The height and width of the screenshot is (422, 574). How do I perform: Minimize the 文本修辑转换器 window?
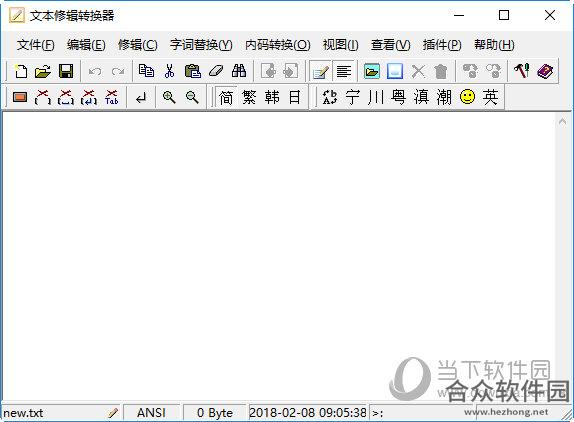point(459,15)
